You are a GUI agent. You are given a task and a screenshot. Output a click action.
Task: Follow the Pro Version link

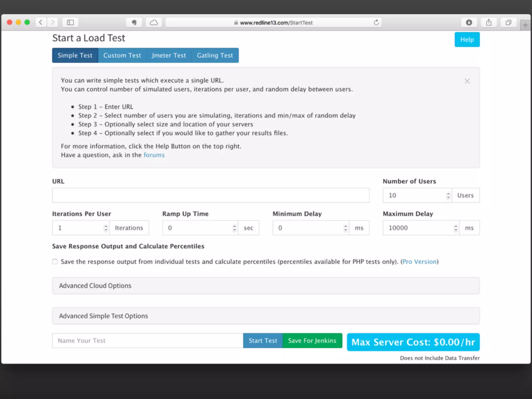pyautogui.click(x=419, y=262)
